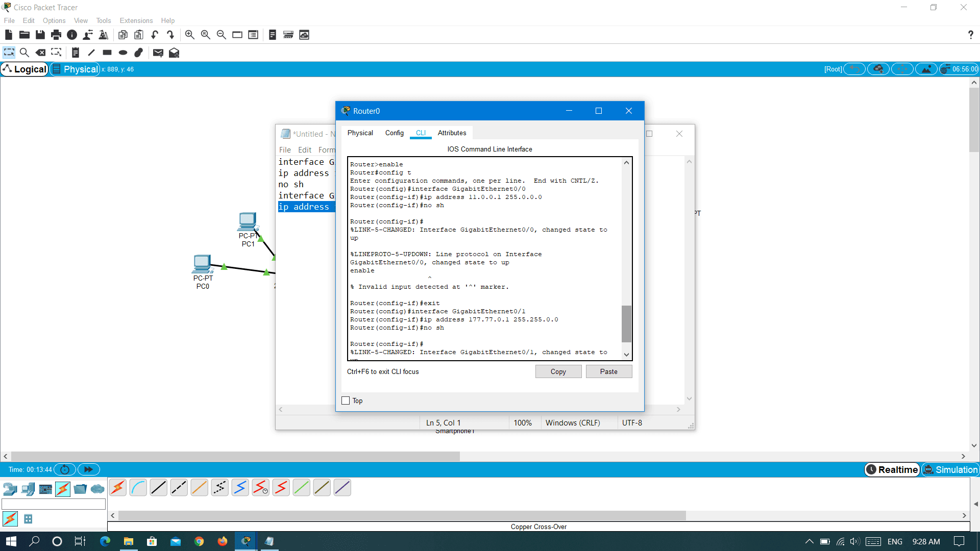
Task: Create New Cluster cloud button
Action: coord(878,69)
